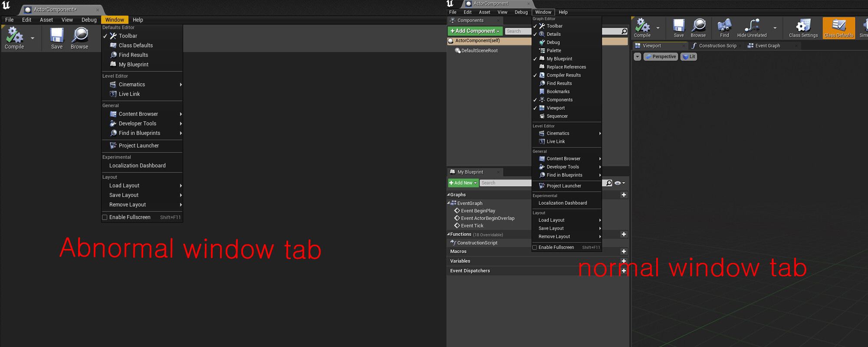
Task: Open the eye view options dropdown in My Blueprint
Action: coord(620,183)
